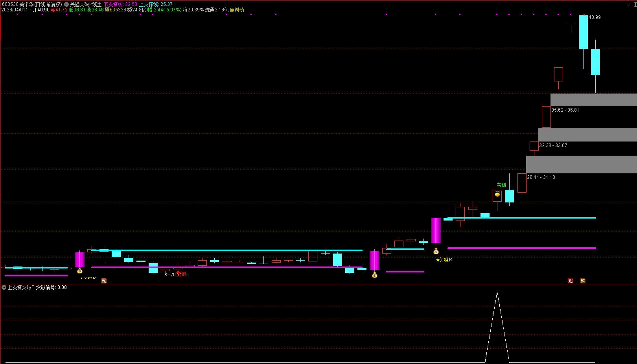
Task: Click the 额24.8亿 amount value
Action: (136, 10)
